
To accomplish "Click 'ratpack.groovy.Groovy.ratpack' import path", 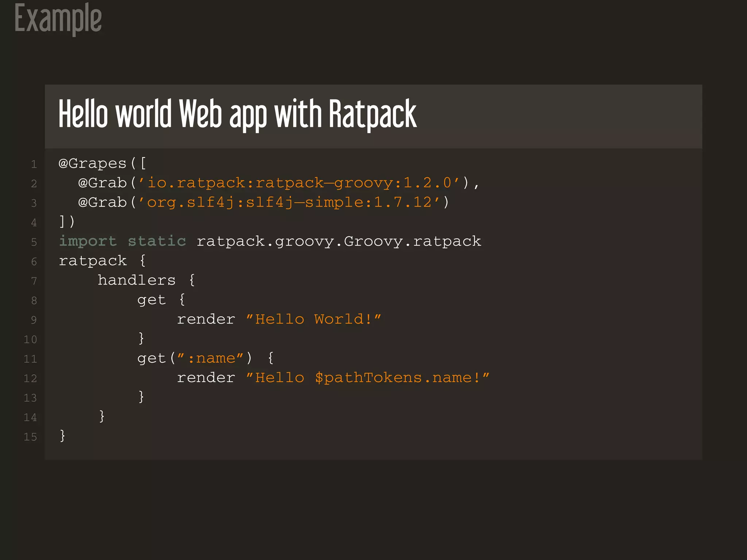I will (339, 241).
